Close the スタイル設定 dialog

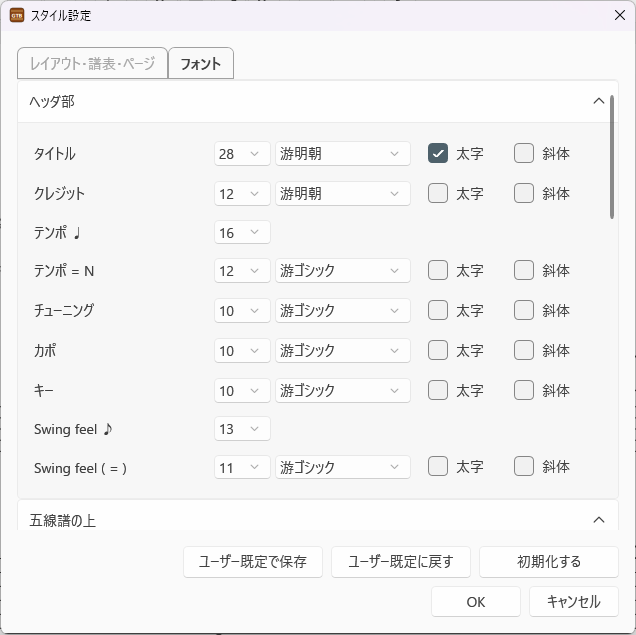pyautogui.click(x=619, y=15)
